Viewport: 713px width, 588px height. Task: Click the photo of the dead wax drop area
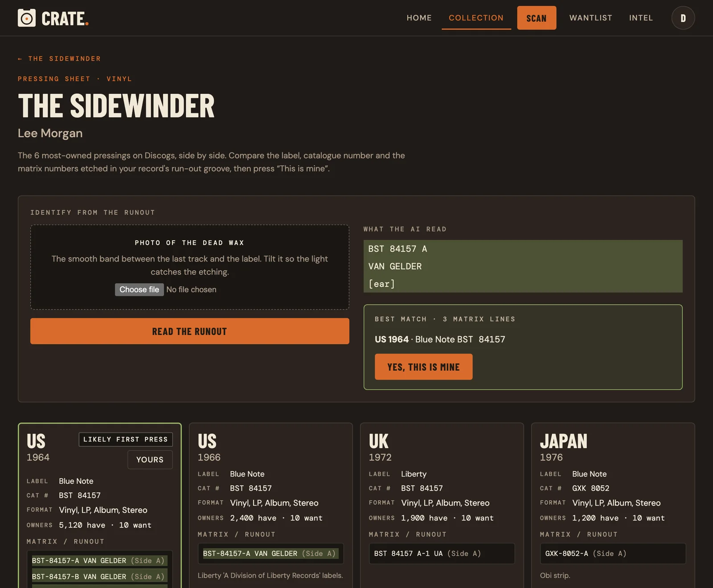[190, 267]
